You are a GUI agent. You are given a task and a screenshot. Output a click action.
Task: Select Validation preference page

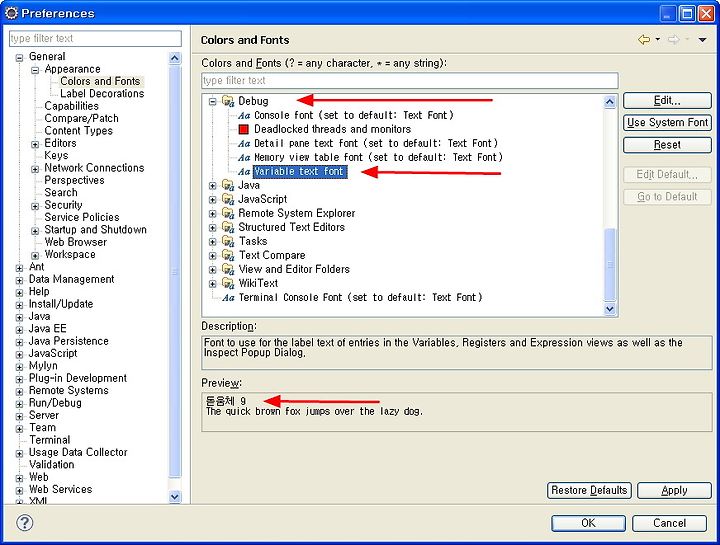51,465
